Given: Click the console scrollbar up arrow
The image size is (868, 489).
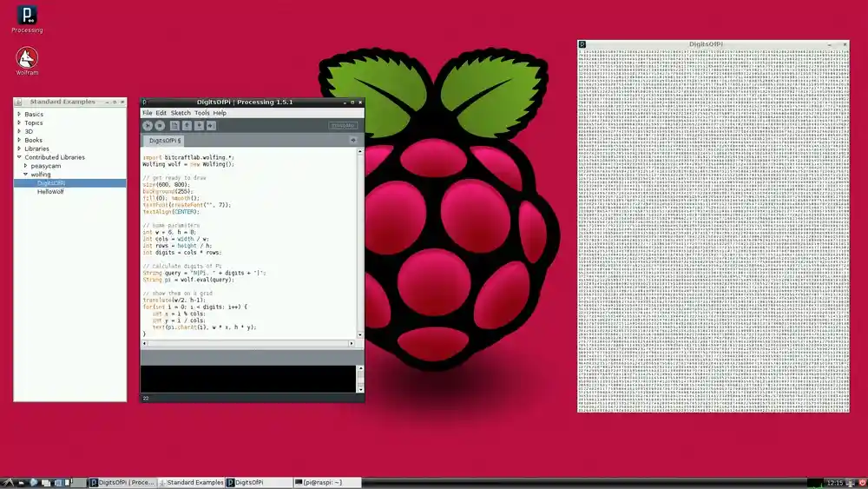Looking at the screenshot, I should [360, 368].
